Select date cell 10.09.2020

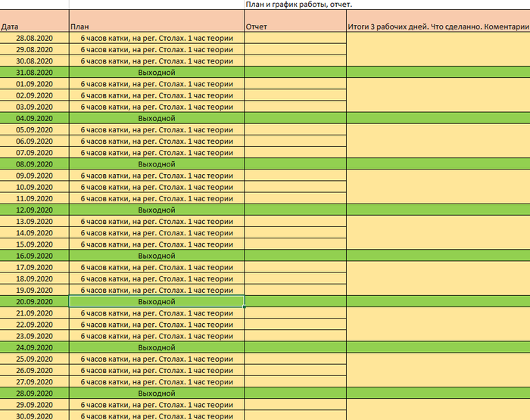pos(35,187)
